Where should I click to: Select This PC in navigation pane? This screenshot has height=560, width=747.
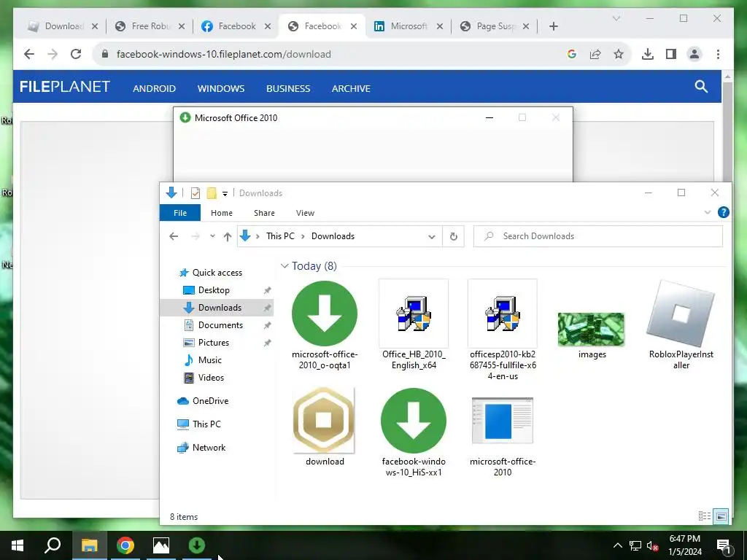(206, 424)
